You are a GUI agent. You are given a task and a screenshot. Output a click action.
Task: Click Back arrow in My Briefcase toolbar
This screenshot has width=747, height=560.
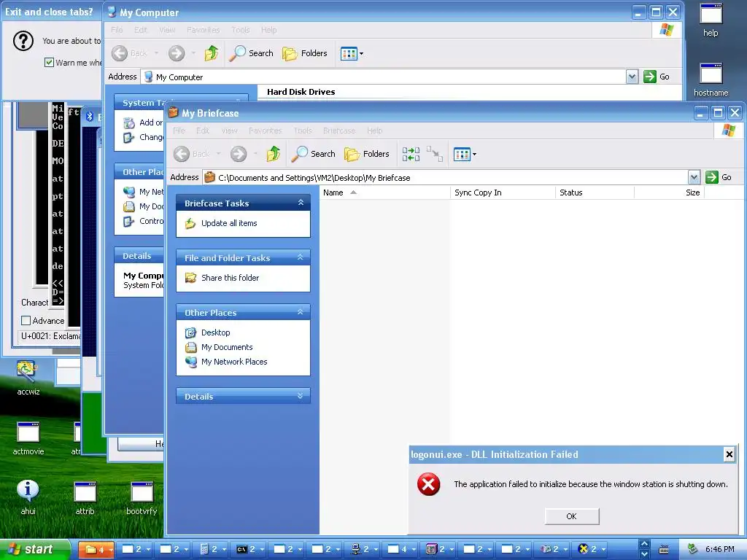pos(182,154)
